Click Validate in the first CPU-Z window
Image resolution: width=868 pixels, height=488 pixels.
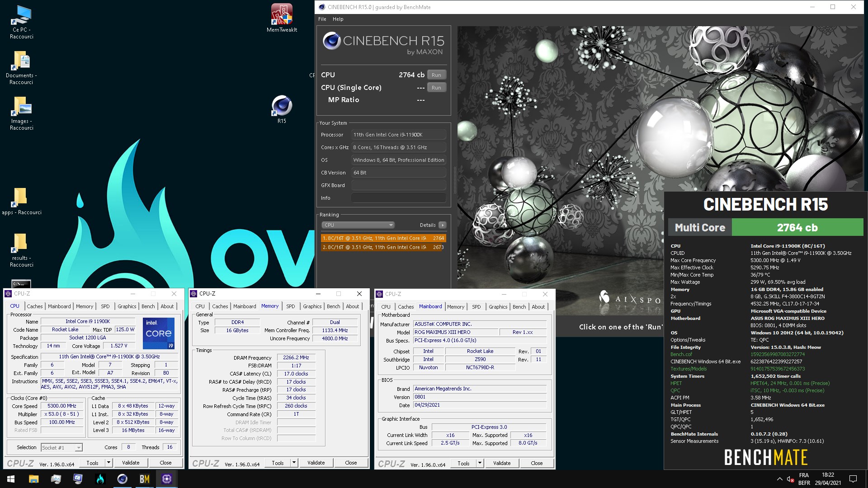(131, 463)
